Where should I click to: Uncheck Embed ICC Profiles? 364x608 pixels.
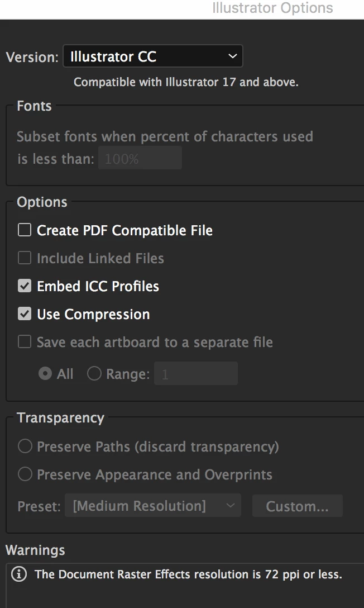[x=25, y=286]
